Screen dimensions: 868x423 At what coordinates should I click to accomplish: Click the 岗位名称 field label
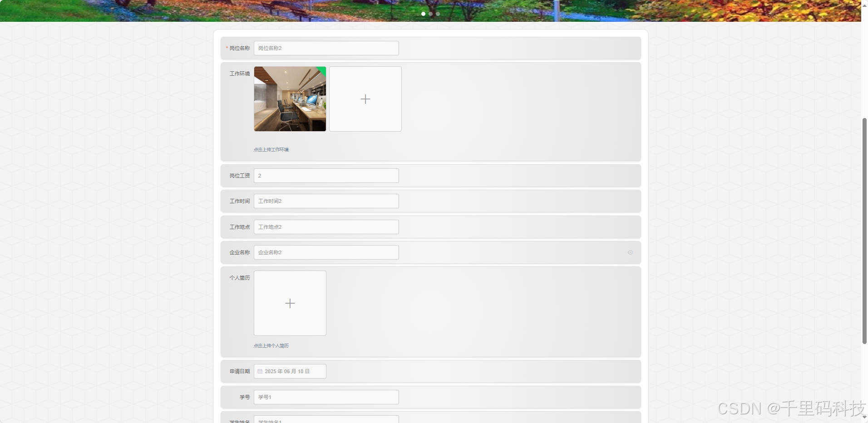(239, 48)
